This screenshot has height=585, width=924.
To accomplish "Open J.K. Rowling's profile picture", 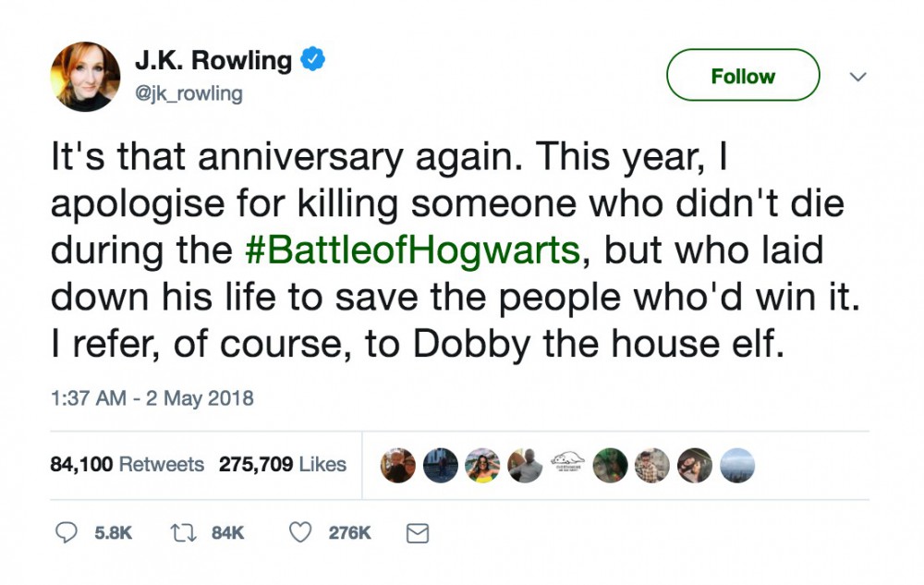I will [85, 77].
